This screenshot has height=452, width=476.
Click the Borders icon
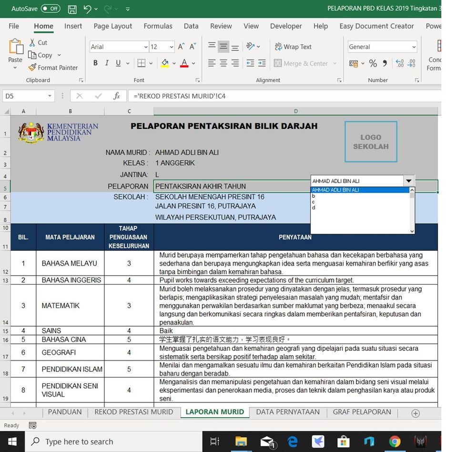[x=141, y=63]
